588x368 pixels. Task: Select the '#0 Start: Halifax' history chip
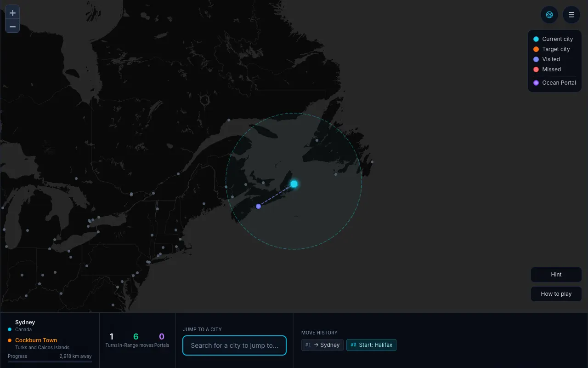pyautogui.click(x=371, y=345)
